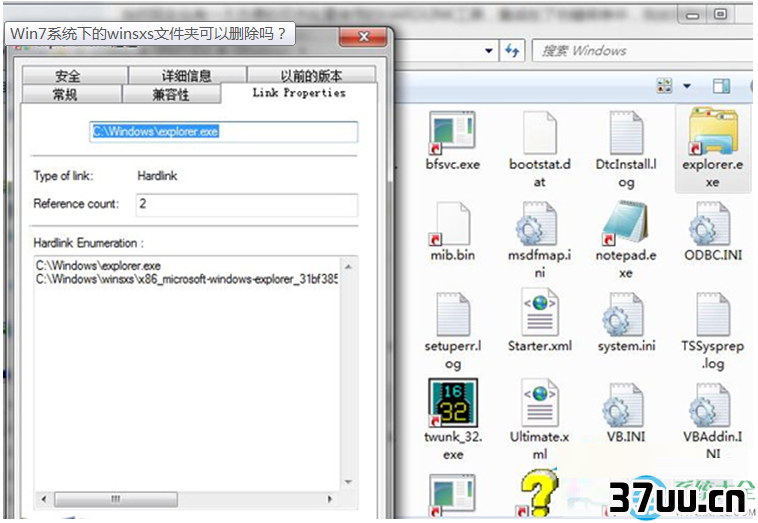
Task: Click the horizontal scrollbar right arrow
Action: pos(330,499)
